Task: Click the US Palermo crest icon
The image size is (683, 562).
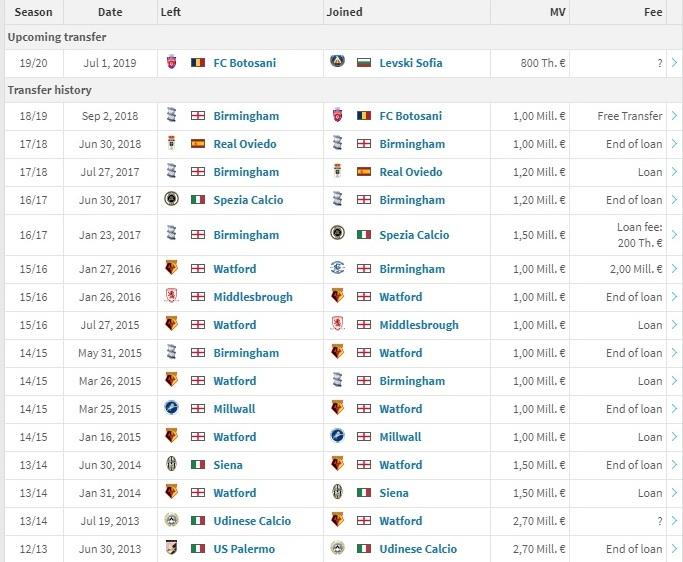Action: pos(171,548)
